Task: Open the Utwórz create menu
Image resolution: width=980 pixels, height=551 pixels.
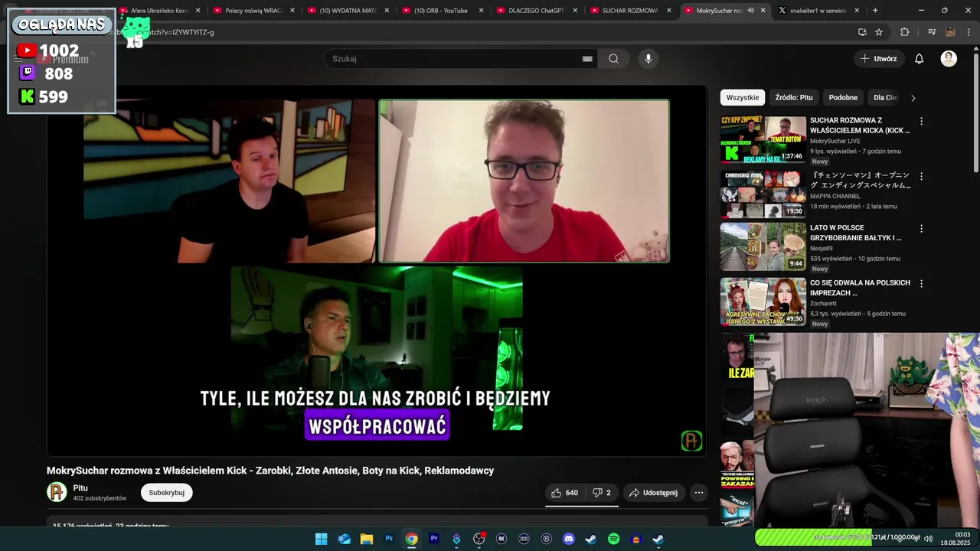Action: point(878,59)
